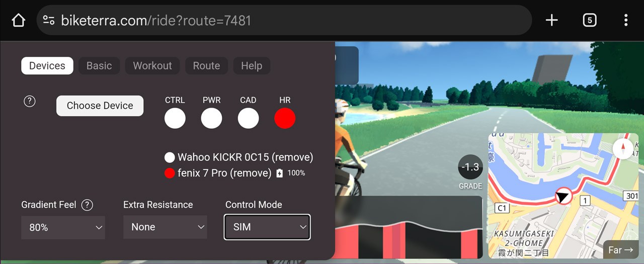This screenshot has height=264, width=644.
Task: Open the tab switcher showing 5 tabs
Action: 589,20
